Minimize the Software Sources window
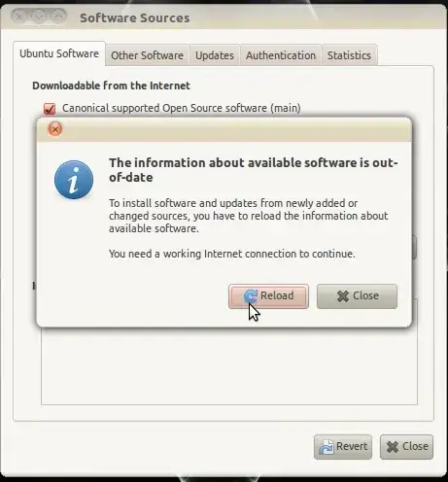 coord(39,16)
